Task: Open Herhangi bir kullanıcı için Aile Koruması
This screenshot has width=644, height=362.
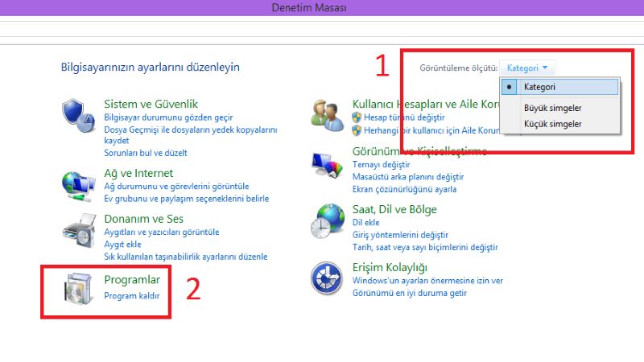Action: tap(431, 130)
